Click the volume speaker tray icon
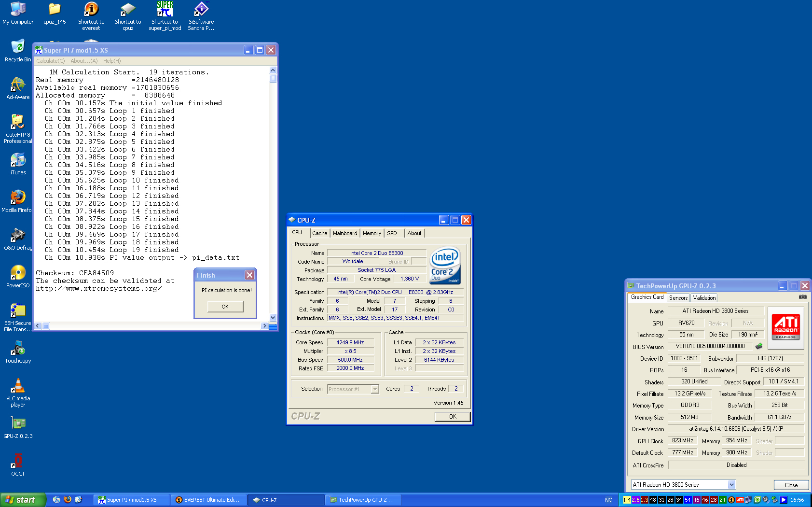 766,500
